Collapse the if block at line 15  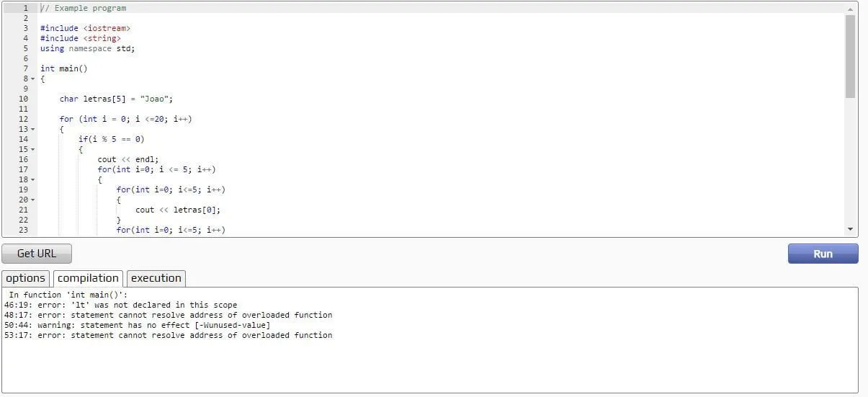pos(32,149)
